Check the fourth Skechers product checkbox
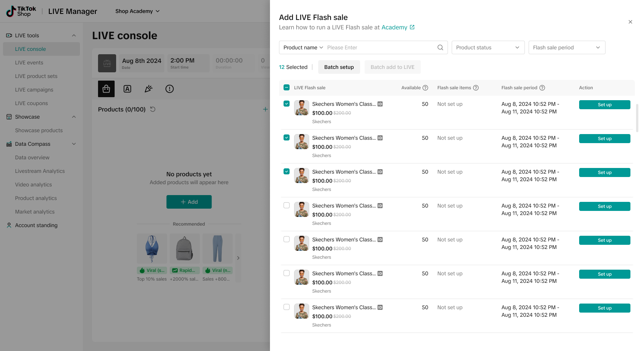 [x=287, y=205]
